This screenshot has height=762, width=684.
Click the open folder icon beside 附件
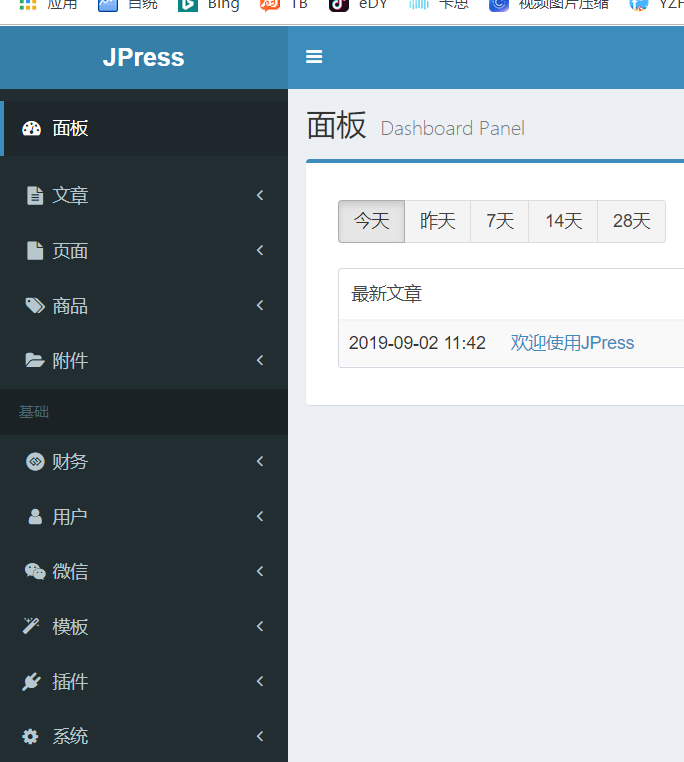(34, 361)
